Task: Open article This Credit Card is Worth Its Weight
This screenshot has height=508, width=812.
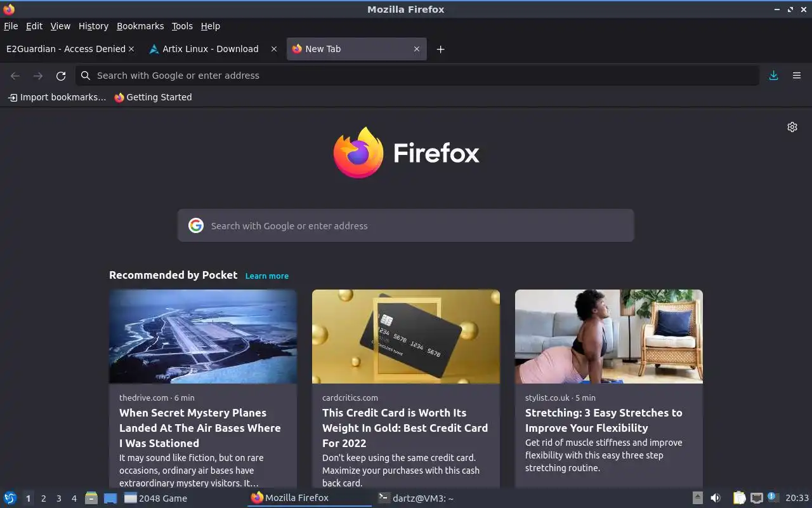Action: click(405, 428)
